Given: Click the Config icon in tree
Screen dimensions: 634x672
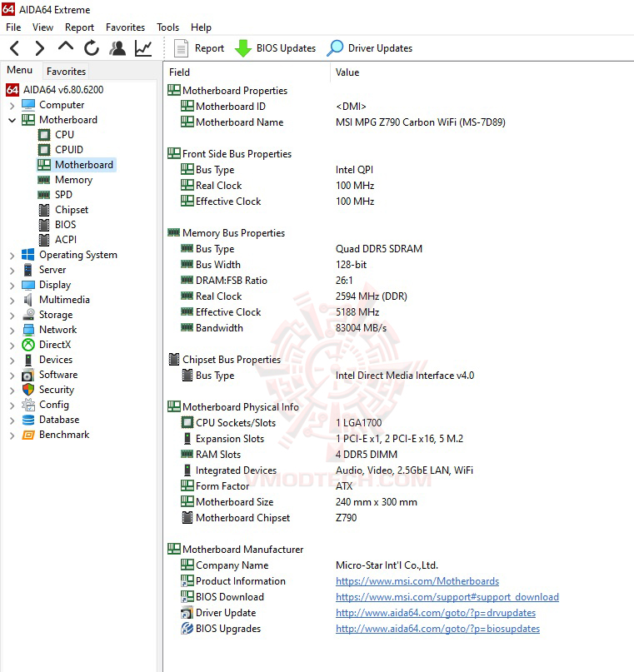Looking at the screenshot, I should pos(28,405).
